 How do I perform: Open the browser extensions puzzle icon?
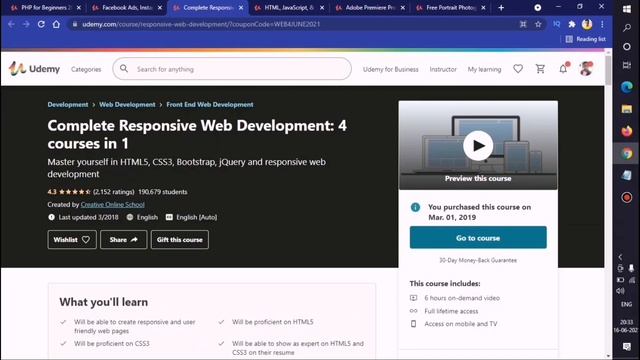[572, 24]
